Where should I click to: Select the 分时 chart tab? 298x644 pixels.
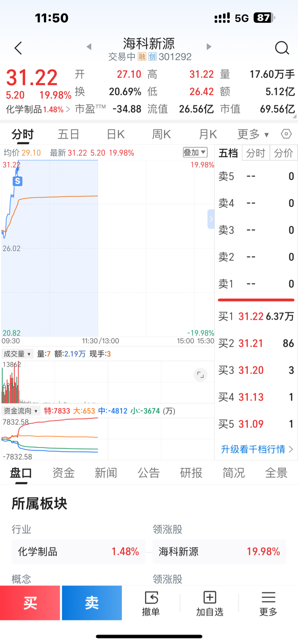[x=23, y=134]
